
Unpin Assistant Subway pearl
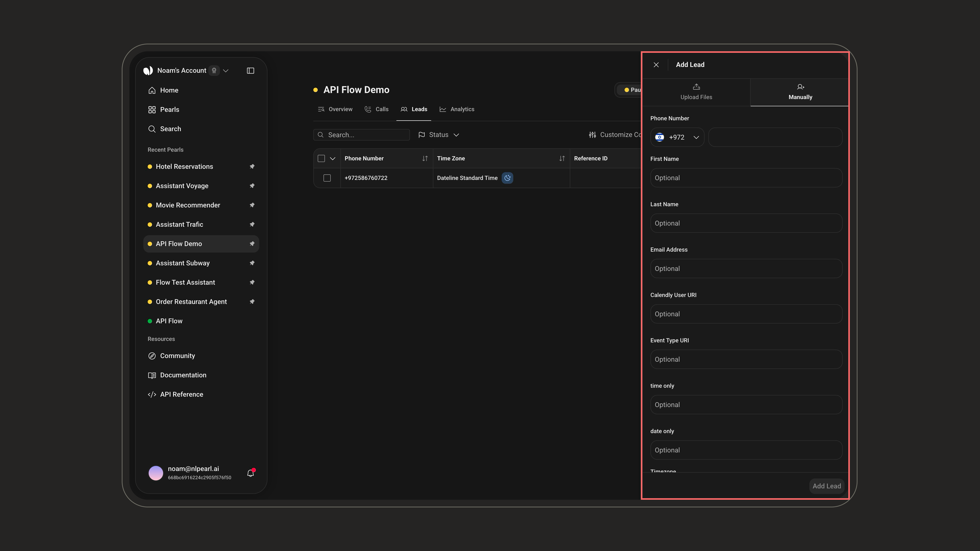[x=252, y=263]
